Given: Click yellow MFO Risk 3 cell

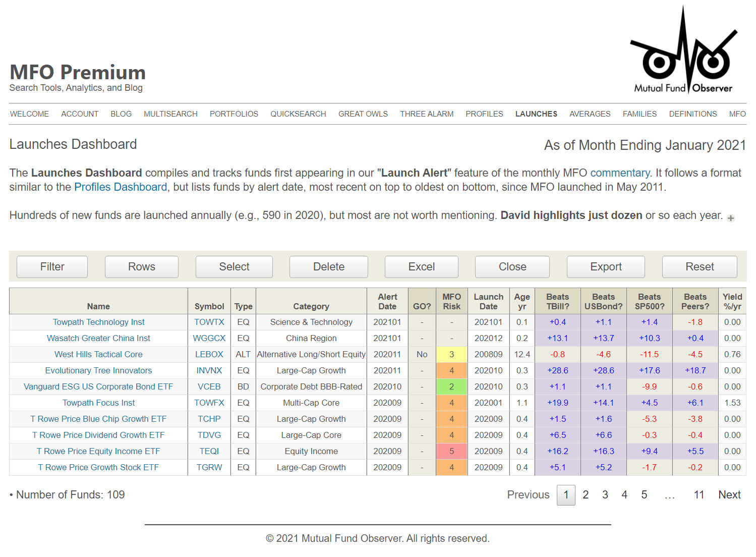Looking at the screenshot, I should pyautogui.click(x=452, y=355).
